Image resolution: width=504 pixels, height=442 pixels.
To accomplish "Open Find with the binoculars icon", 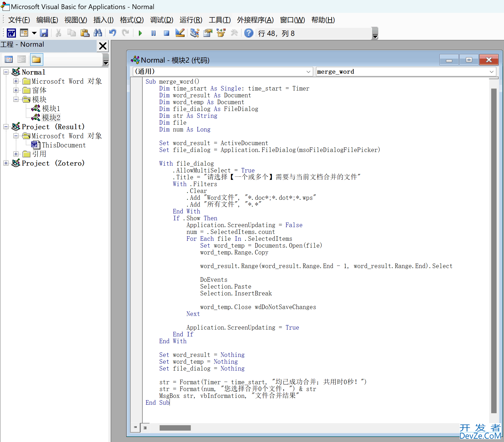I will click(98, 33).
